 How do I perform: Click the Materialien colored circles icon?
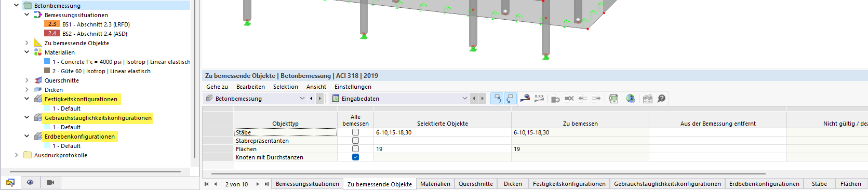tap(38, 52)
